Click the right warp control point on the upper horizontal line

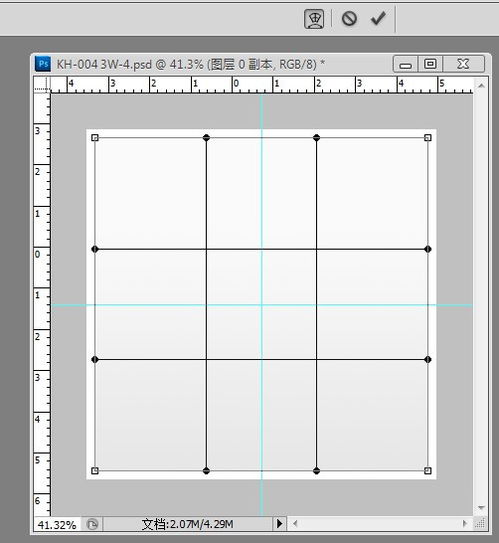428,249
